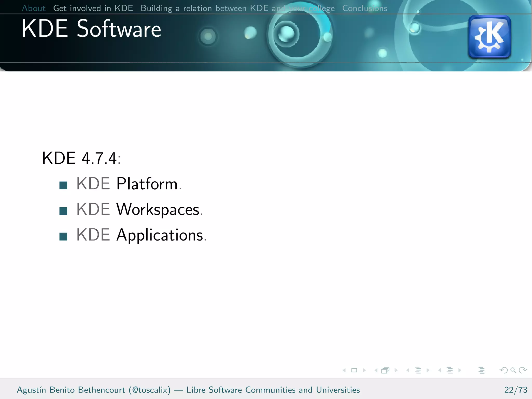Jump to the Conclusions section
The height and width of the screenshot is (399, 532).
click(x=365, y=8)
